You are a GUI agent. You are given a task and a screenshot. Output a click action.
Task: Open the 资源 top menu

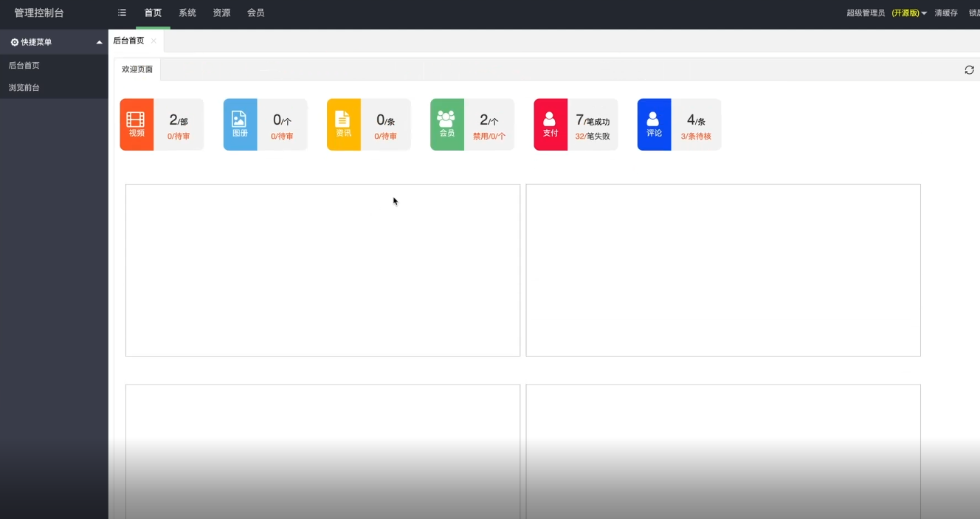221,13
